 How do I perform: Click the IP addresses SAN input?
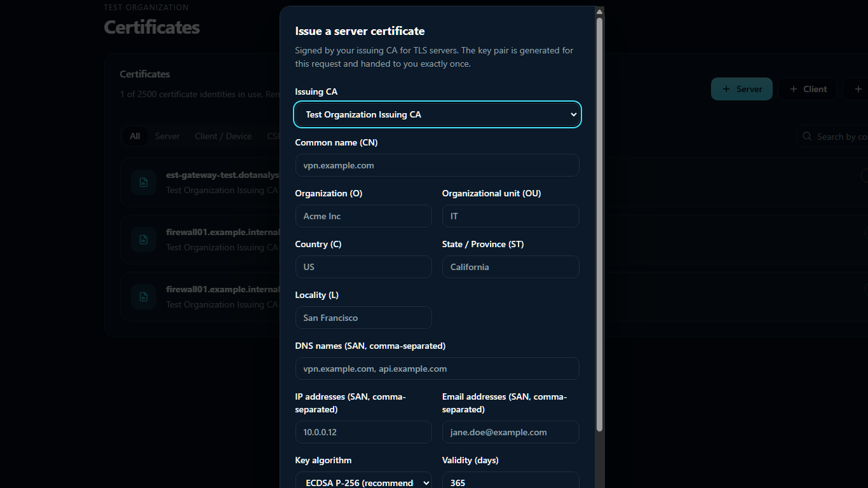363,432
